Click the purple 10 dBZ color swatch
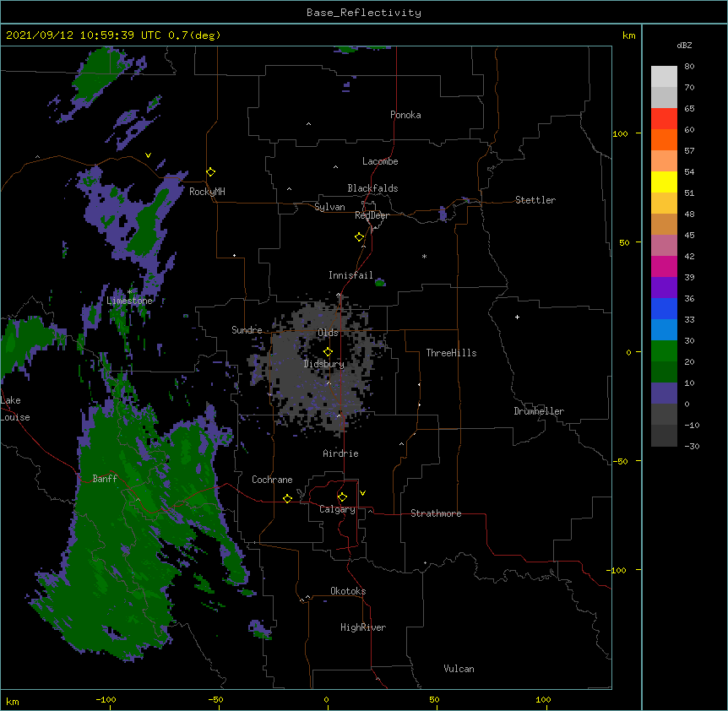The width and height of the screenshot is (728, 711). tap(664, 393)
